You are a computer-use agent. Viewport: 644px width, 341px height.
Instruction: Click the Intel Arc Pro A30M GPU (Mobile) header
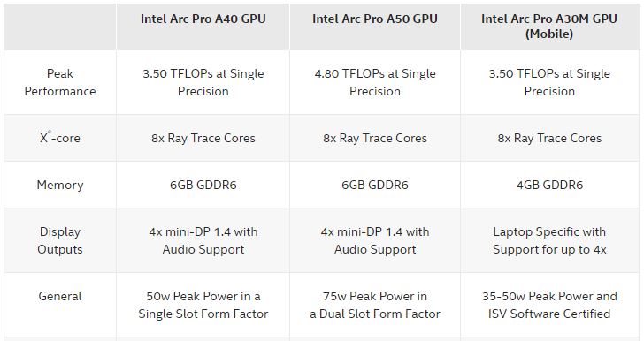(x=549, y=27)
